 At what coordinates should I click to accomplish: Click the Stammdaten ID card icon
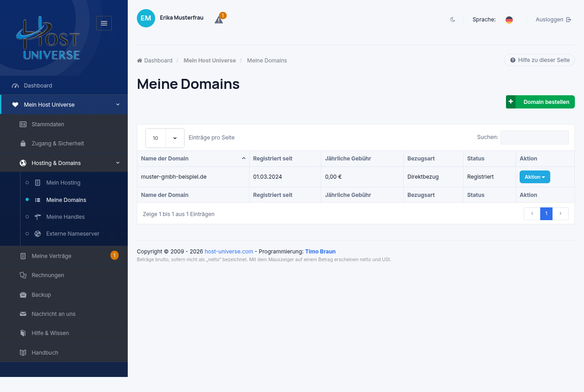(x=23, y=124)
